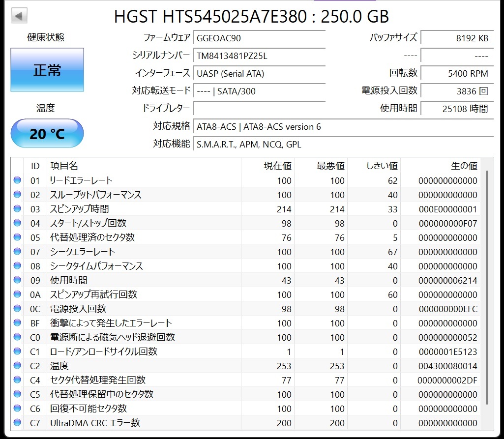This screenshot has width=504, height=439.
Task: Click the status dot for UltraDMA CRC エラー数
Action: pos(17,422)
